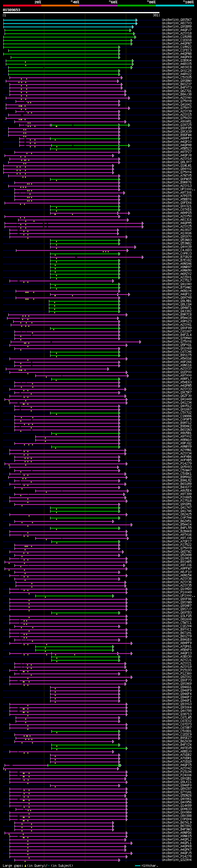Select hit label UniRef100_B6T892

point(176,826)
